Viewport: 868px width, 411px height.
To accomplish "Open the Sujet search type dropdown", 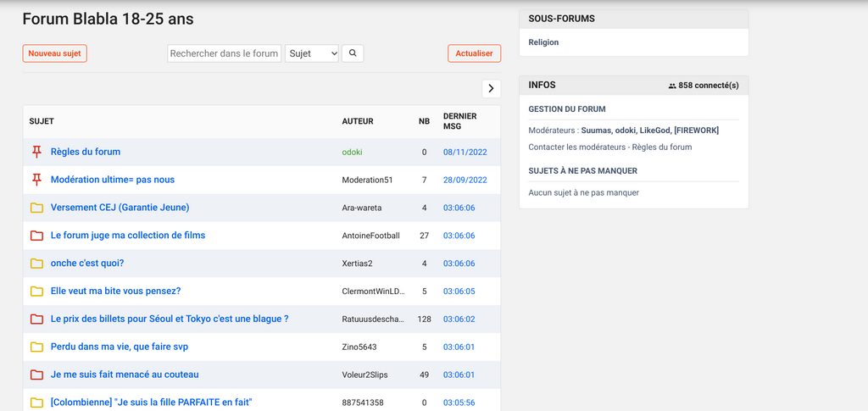I will pyautogui.click(x=312, y=53).
